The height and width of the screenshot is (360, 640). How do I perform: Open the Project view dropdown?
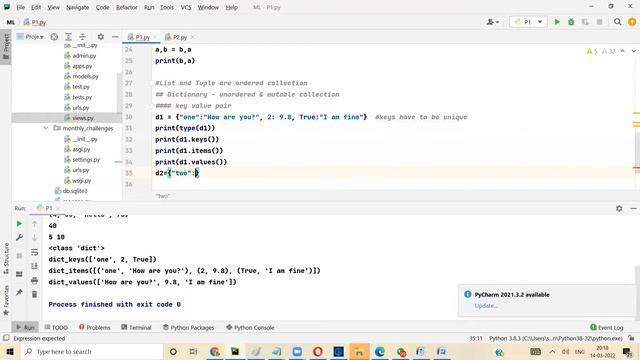30,37
